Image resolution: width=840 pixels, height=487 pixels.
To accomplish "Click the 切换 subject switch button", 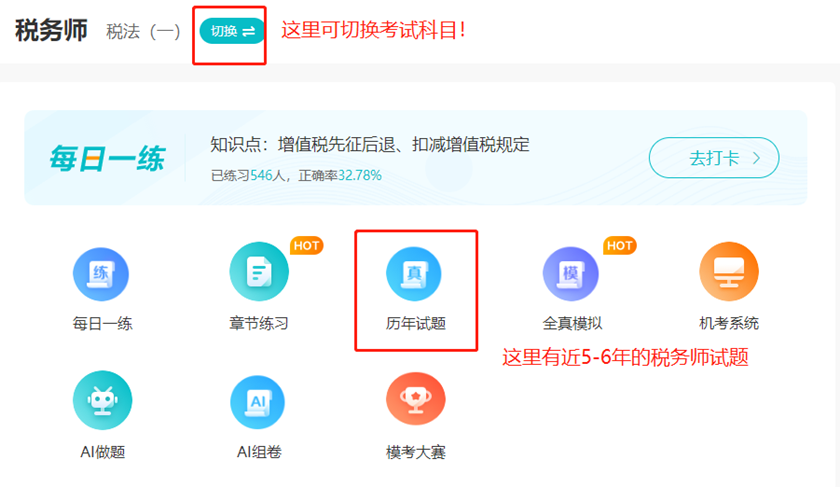I will coord(232,31).
